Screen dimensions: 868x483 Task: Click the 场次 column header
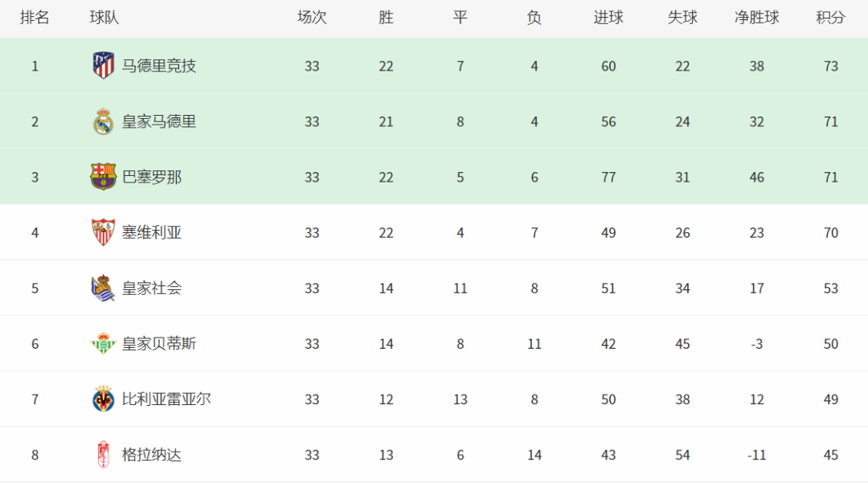(x=312, y=18)
